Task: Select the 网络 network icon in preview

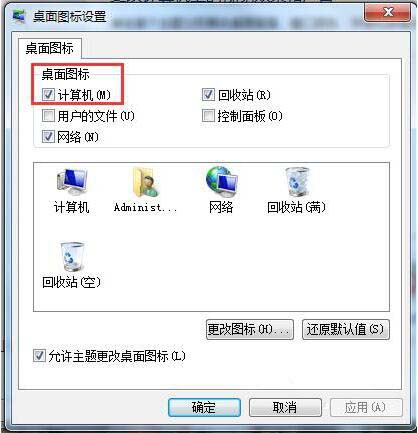Action: coord(221,190)
